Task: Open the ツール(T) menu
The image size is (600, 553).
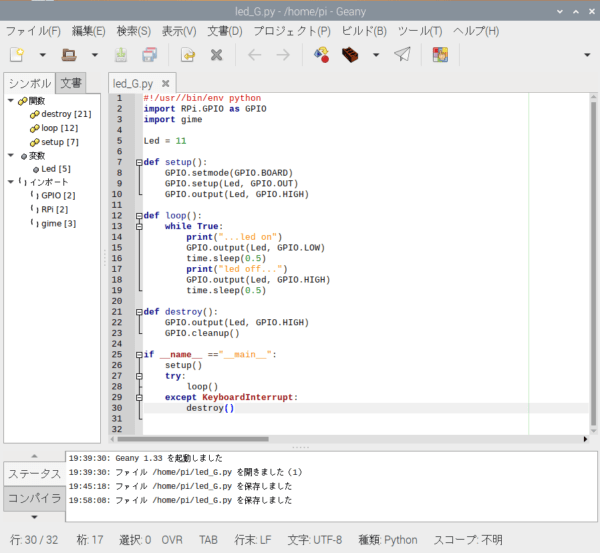Action: click(x=420, y=31)
